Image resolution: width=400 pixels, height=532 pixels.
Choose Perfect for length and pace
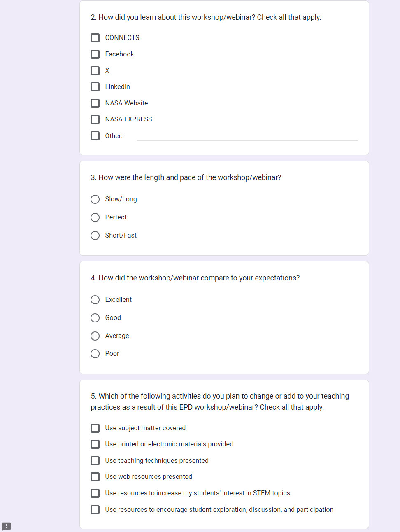tap(95, 217)
